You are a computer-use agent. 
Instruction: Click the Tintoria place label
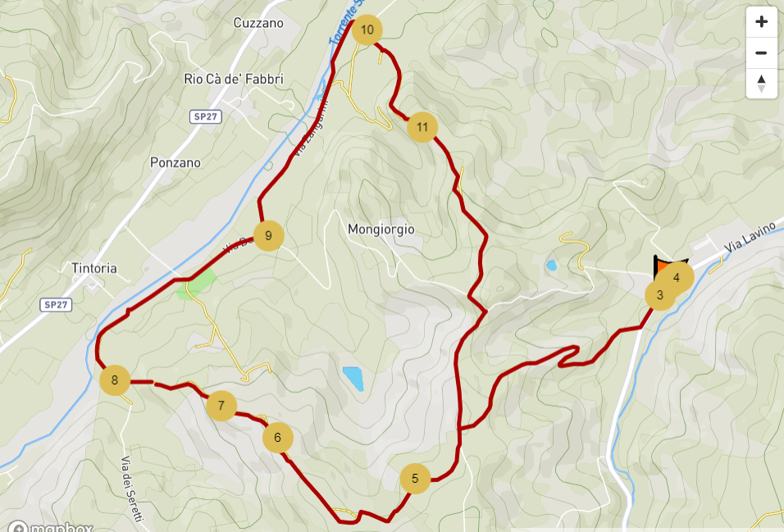click(94, 269)
